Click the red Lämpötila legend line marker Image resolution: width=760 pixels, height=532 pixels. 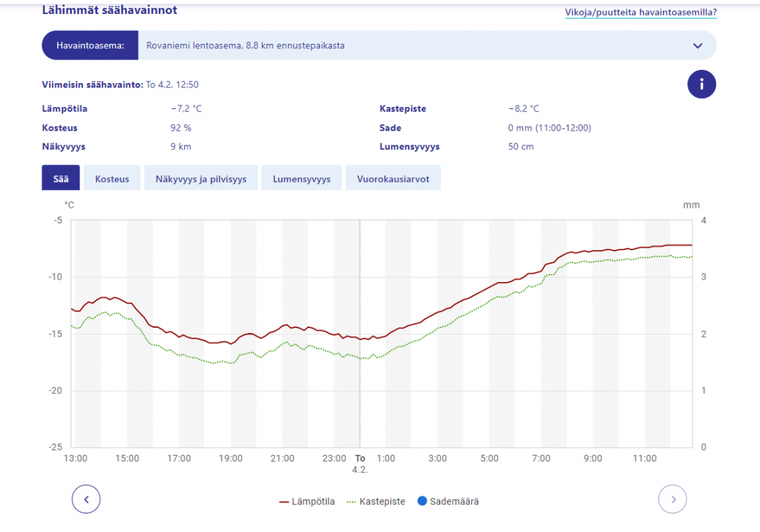(284, 502)
